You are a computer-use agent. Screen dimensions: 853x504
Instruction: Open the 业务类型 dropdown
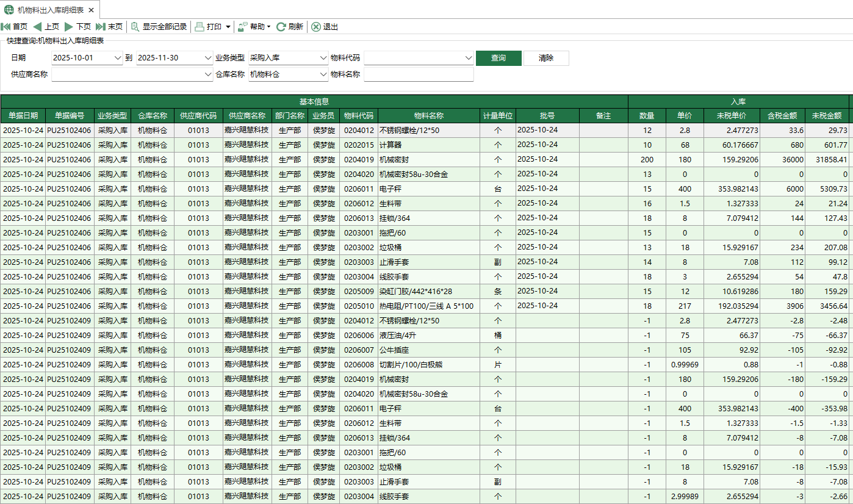click(323, 58)
